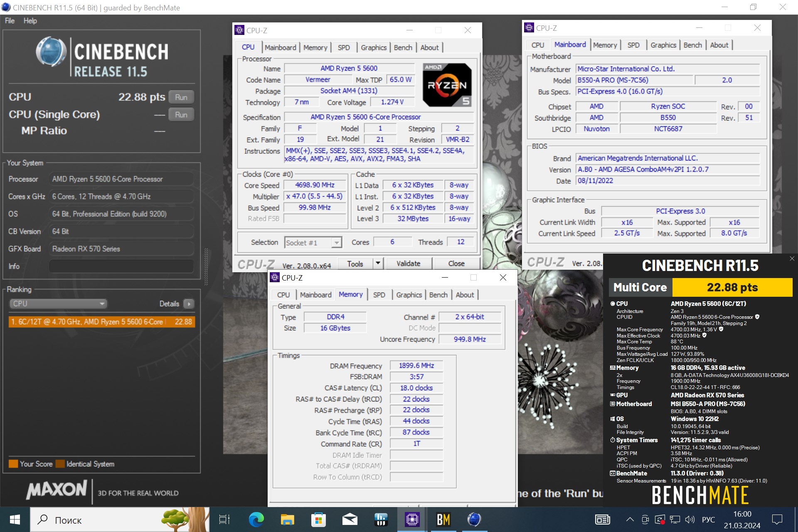The width and height of the screenshot is (798, 532).
Task: Switch to Cinebench via its taskbar icon
Action: pos(474,520)
